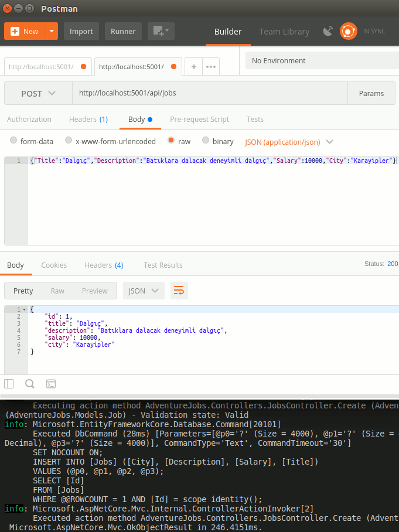
Task: Switch to the Team Library tab
Action: 284,32
